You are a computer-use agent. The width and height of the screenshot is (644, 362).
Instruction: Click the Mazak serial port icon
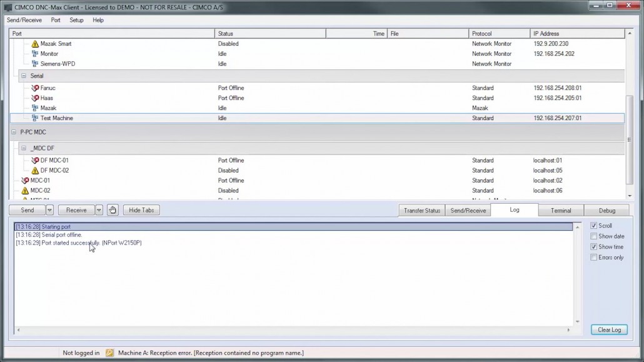(35, 108)
